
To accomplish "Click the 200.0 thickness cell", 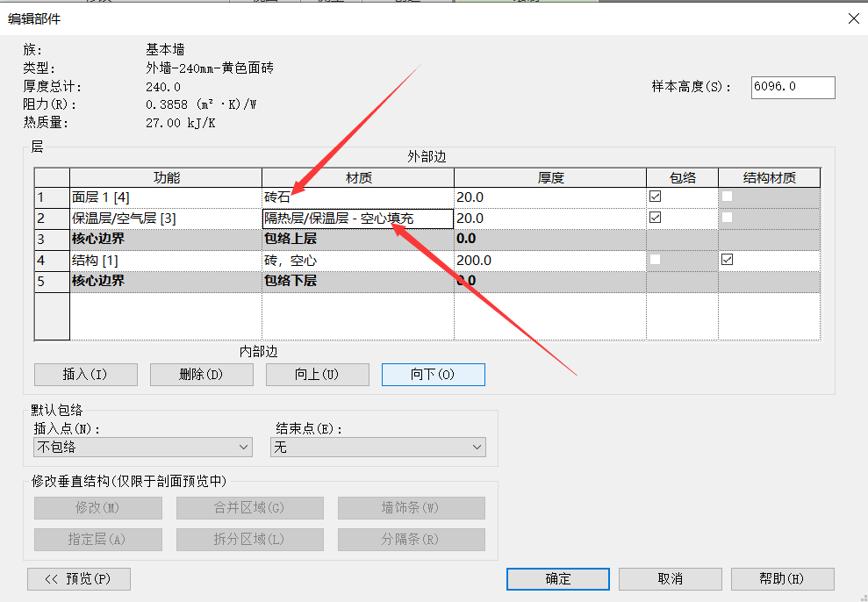I will pyautogui.click(x=549, y=261).
